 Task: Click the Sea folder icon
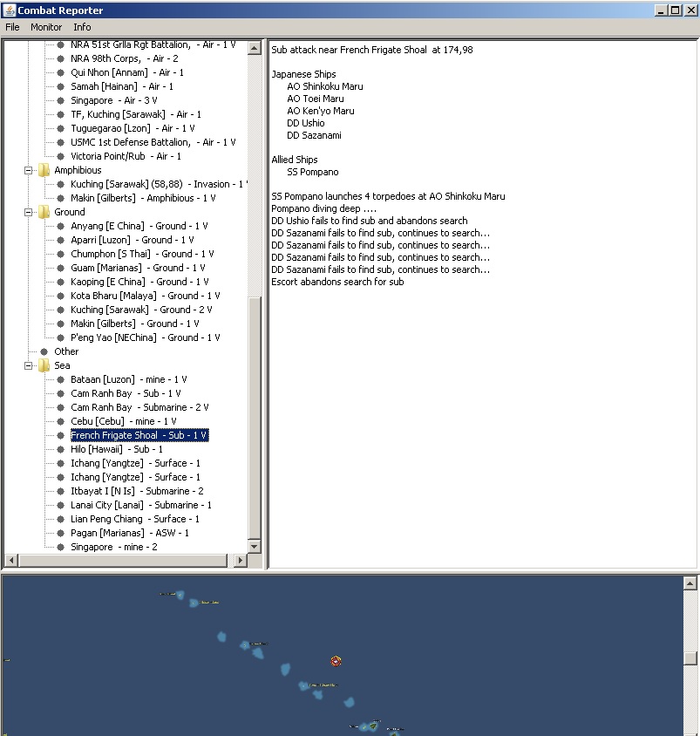[x=44, y=365]
